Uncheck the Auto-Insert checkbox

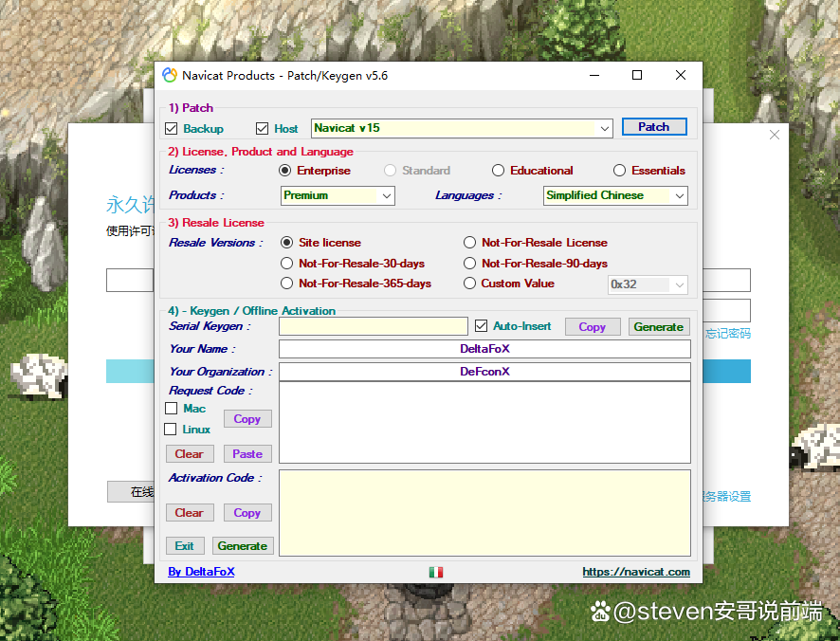[481, 326]
